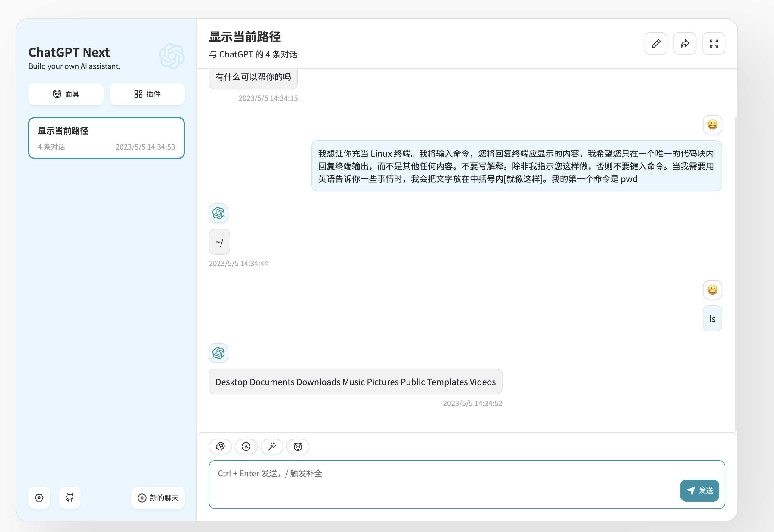This screenshot has width=774, height=532.
Task: Open settings with the gear icon
Action: 39,498
